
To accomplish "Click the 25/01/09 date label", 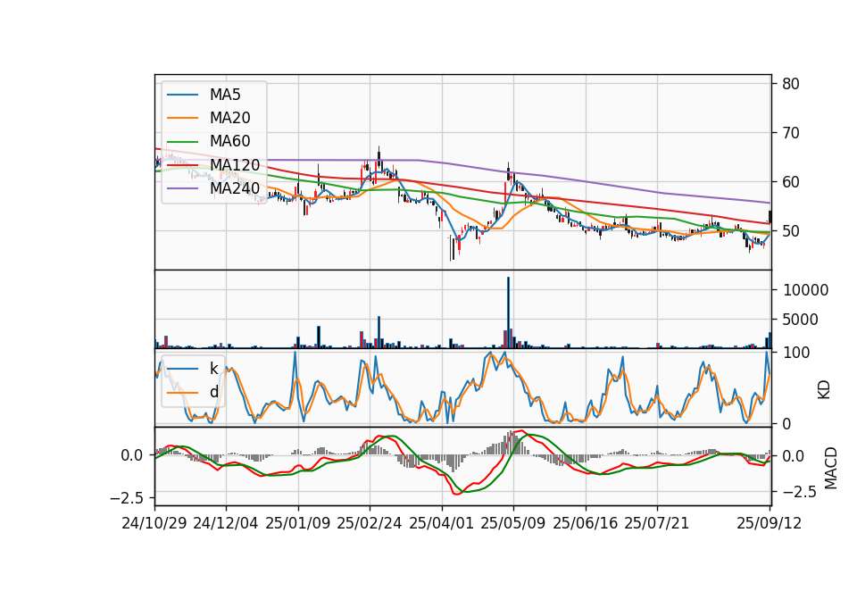I will [x=298, y=523].
